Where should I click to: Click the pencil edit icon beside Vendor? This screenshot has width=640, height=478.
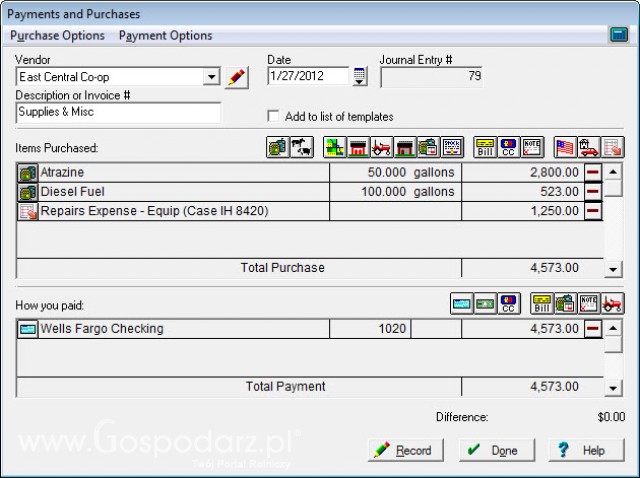click(237, 77)
